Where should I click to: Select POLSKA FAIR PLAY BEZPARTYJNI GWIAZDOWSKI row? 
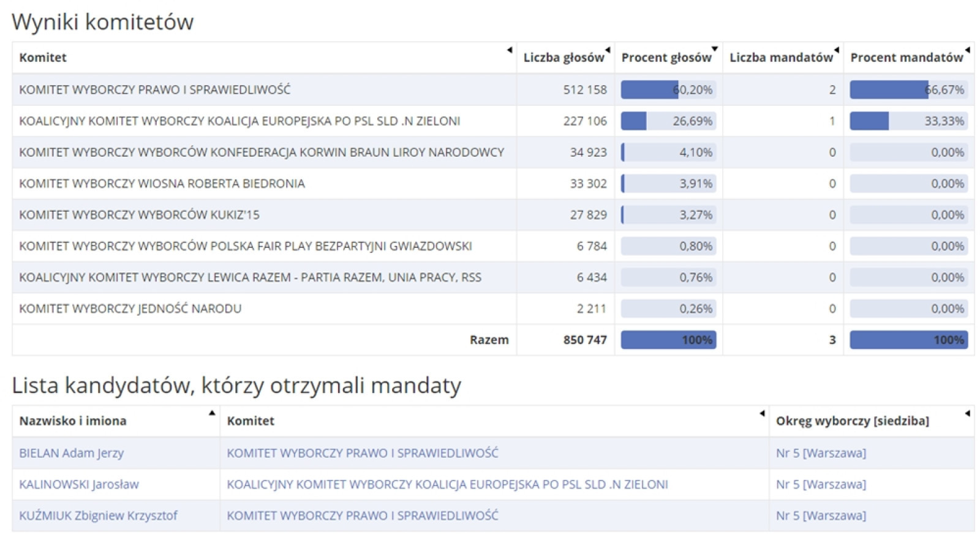click(x=493, y=245)
